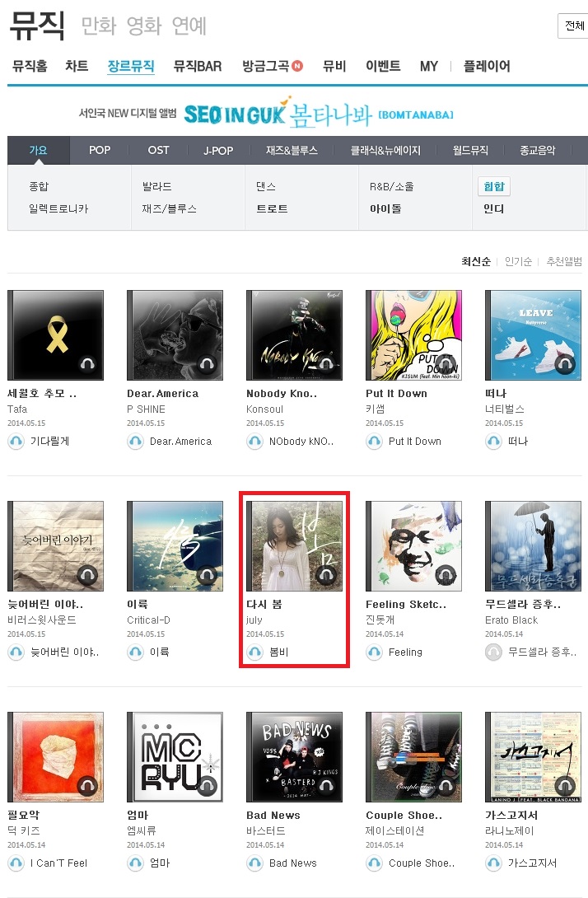588x898 pixels.
Task: Sort albums by 인기순
Action: pyautogui.click(x=518, y=261)
